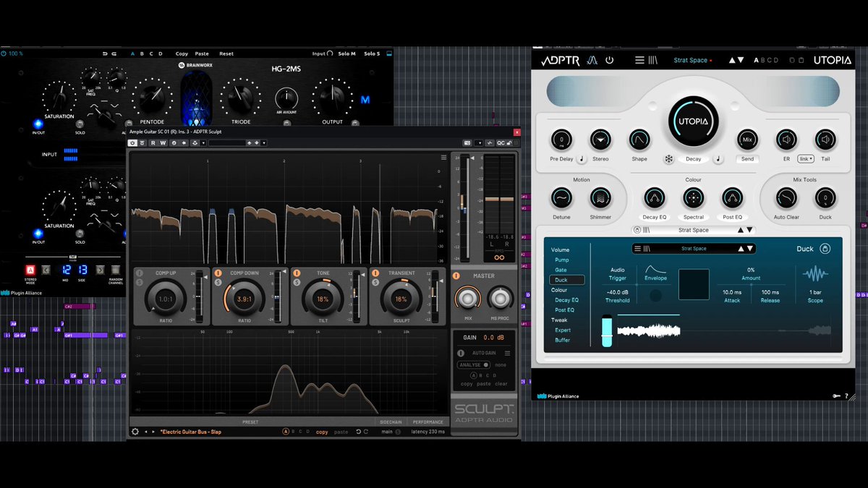868x488 pixels.
Task: Click the tempo sync note beside Pre Delay
Action: [x=582, y=159]
